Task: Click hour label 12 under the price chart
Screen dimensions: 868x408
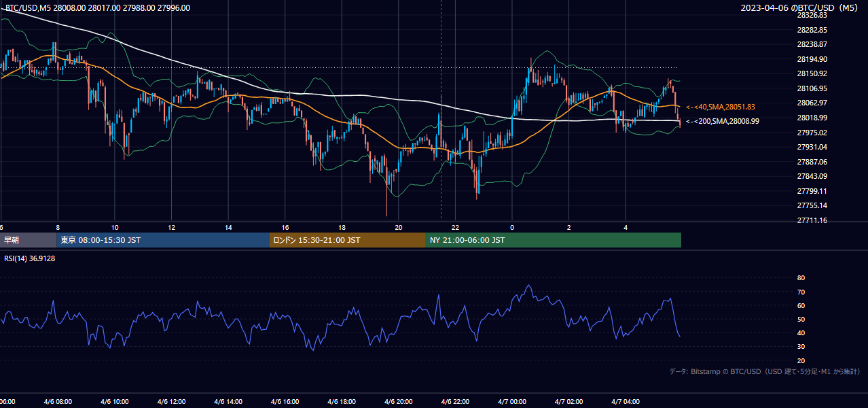Action: 171,228
